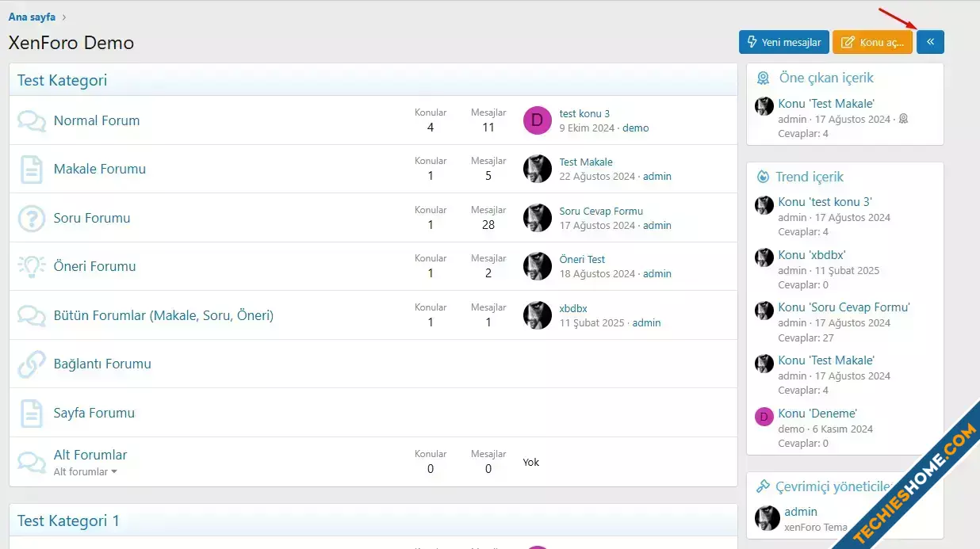
Task: Open latest thread xbdbx in forum list
Action: (573, 308)
